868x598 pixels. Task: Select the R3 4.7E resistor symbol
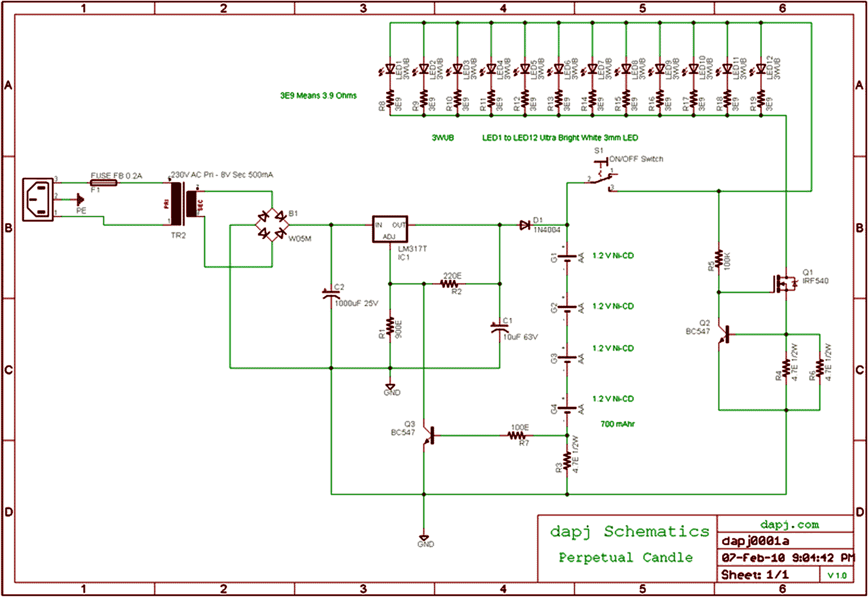(x=567, y=461)
